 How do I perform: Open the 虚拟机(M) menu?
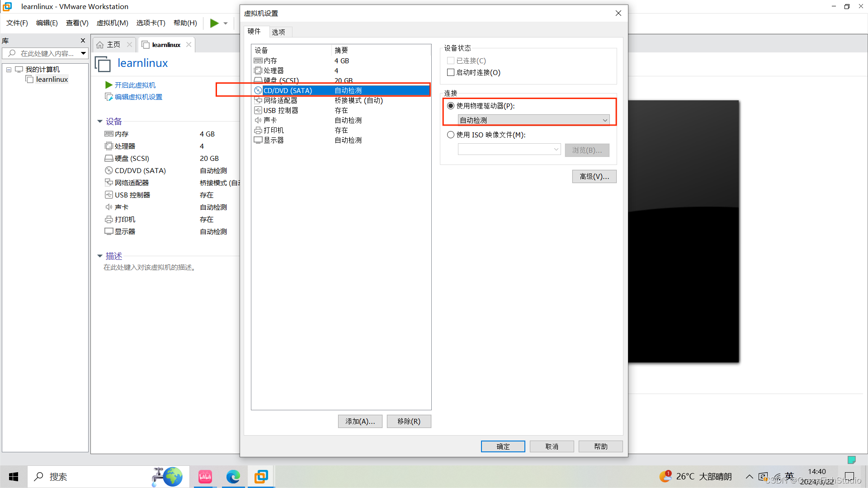113,23
